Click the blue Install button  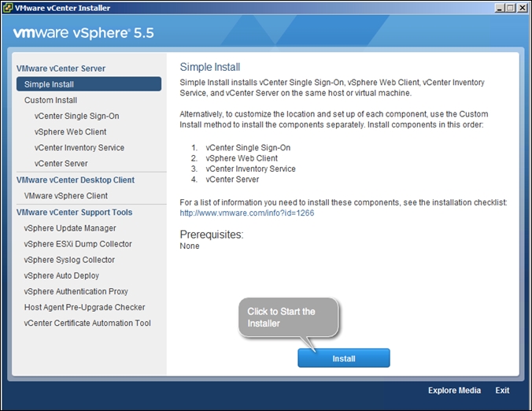(x=344, y=358)
